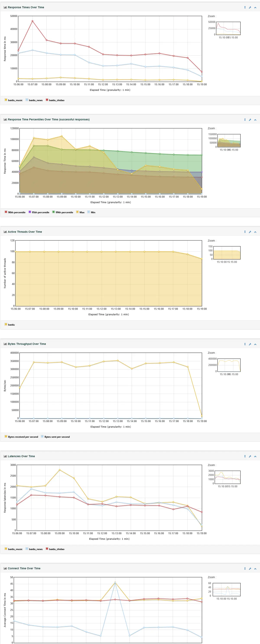Click resize arrows icon on Bytes Throughput panel
The width and height of the screenshot is (260, 644).
(x=245, y=344)
